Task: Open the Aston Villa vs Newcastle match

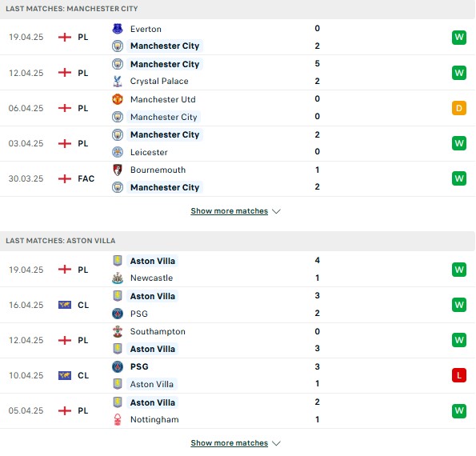Action: coord(238,270)
